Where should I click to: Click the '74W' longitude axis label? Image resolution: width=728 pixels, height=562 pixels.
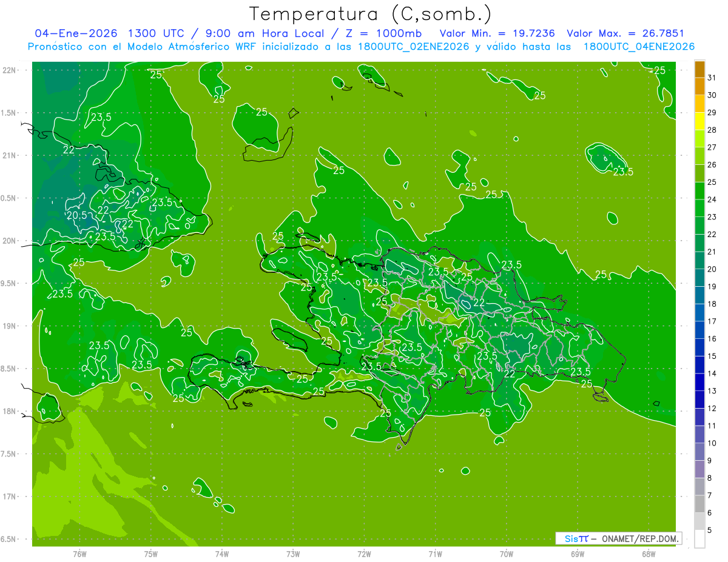click(222, 554)
